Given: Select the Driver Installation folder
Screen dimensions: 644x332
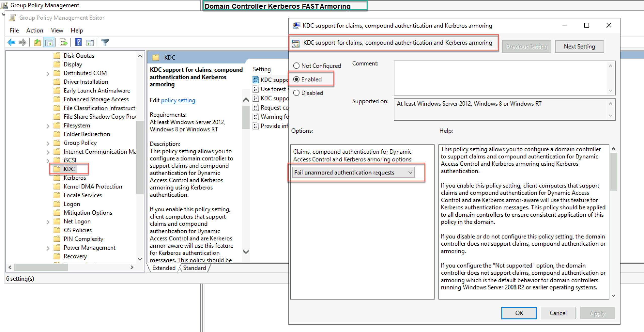Looking at the screenshot, I should point(86,82).
